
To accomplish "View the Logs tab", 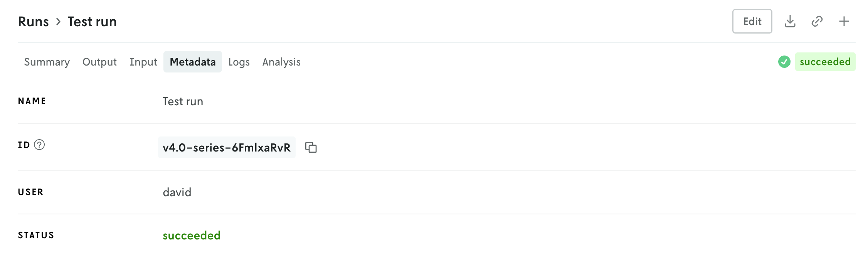I will coord(239,62).
